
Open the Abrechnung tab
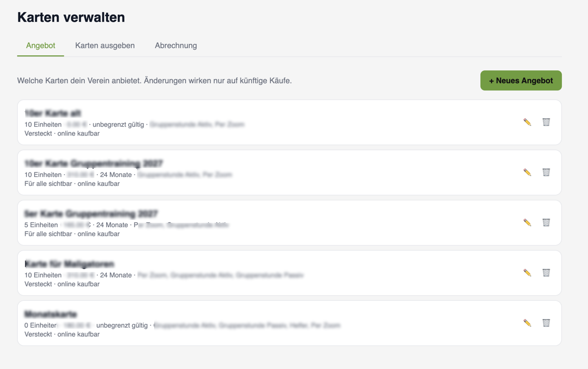click(176, 45)
